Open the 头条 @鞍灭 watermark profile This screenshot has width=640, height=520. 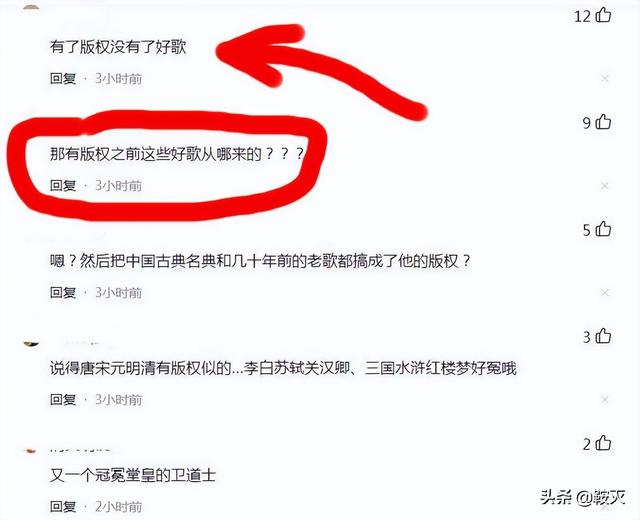[583, 497]
